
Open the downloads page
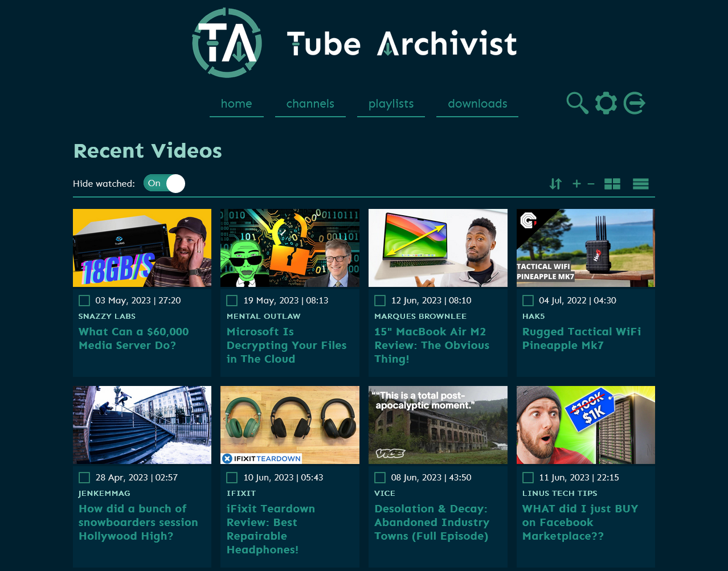tap(477, 104)
